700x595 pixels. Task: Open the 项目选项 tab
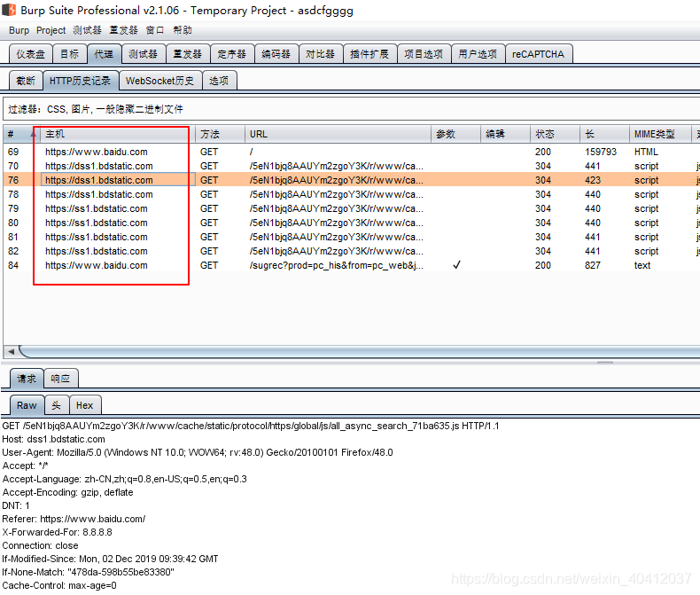[424, 54]
